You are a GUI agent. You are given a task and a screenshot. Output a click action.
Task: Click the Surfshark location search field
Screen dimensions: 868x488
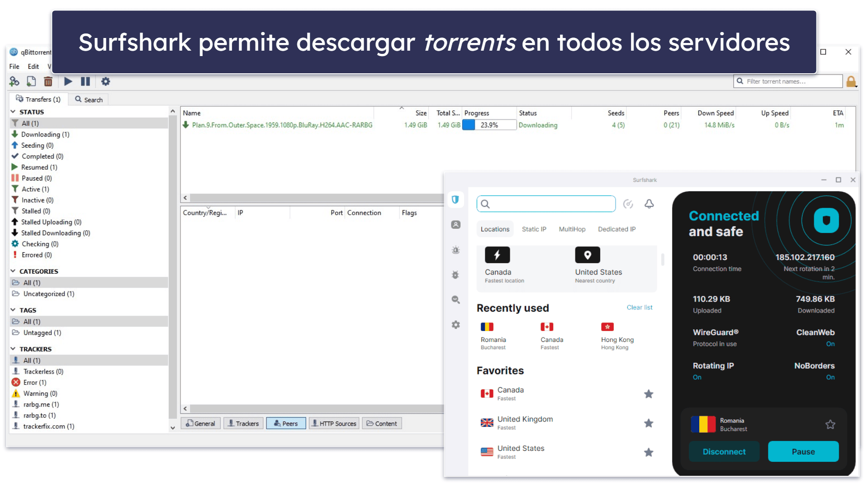(546, 204)
